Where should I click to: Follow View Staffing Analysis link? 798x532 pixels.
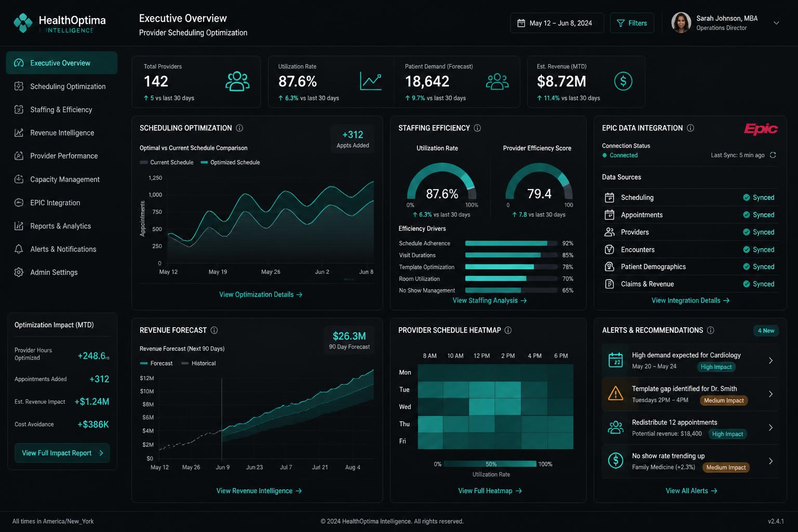(x=489, y=300)
